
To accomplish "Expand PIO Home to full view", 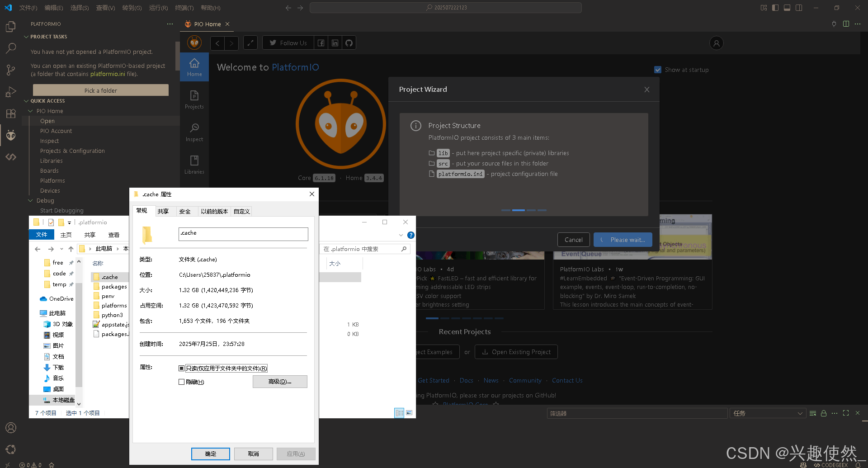I will point(250,43).
